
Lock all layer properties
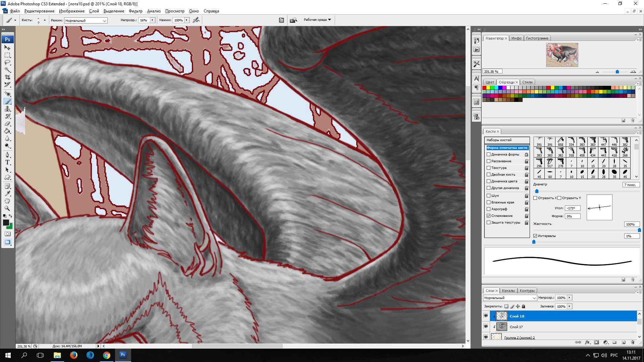click(524, 306)
